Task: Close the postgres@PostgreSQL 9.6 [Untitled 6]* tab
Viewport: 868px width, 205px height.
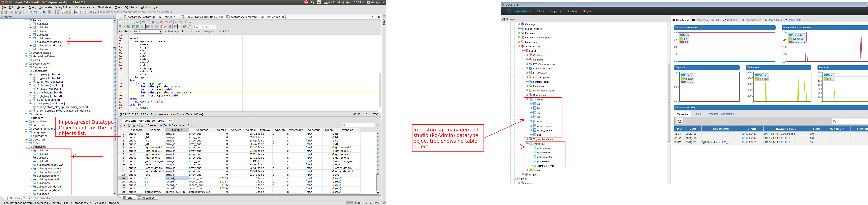Action: 283,17
